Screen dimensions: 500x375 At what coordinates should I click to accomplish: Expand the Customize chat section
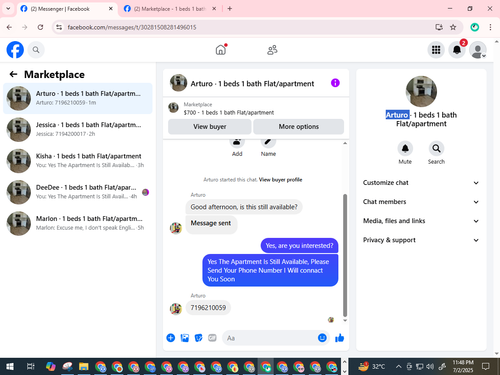point(421,183)
